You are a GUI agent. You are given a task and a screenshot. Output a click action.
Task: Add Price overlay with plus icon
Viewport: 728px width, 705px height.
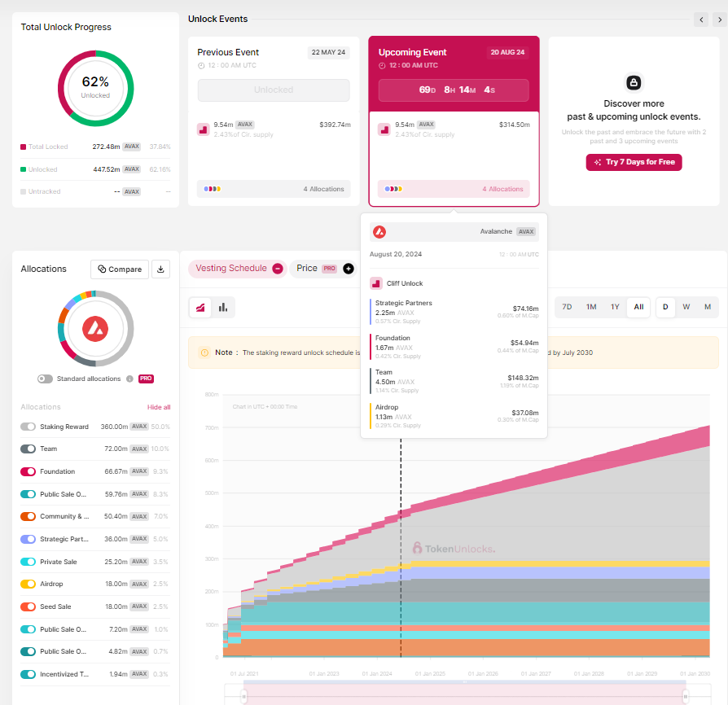349,269
